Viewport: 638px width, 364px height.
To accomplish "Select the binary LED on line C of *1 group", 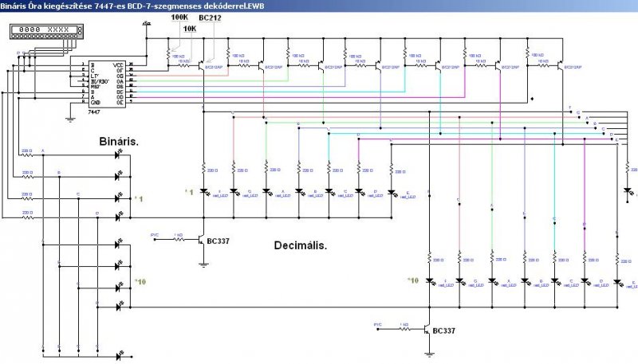I will [118, 198].
